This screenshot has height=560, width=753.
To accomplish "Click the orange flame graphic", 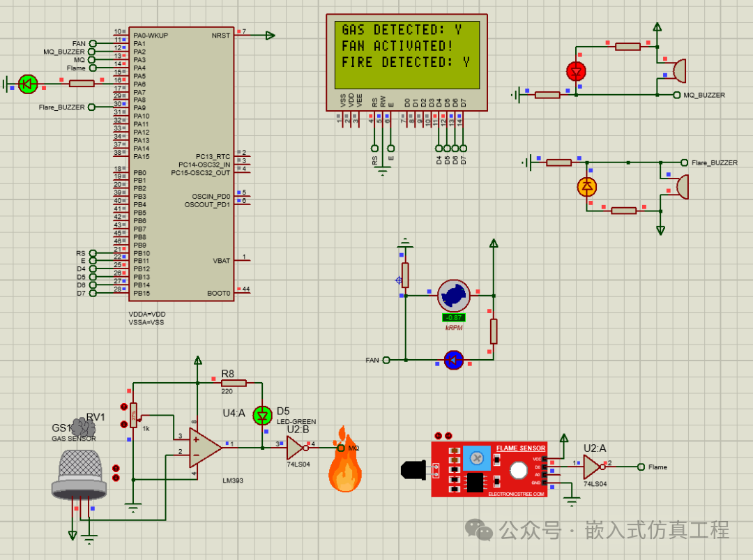I will (345, 460).
